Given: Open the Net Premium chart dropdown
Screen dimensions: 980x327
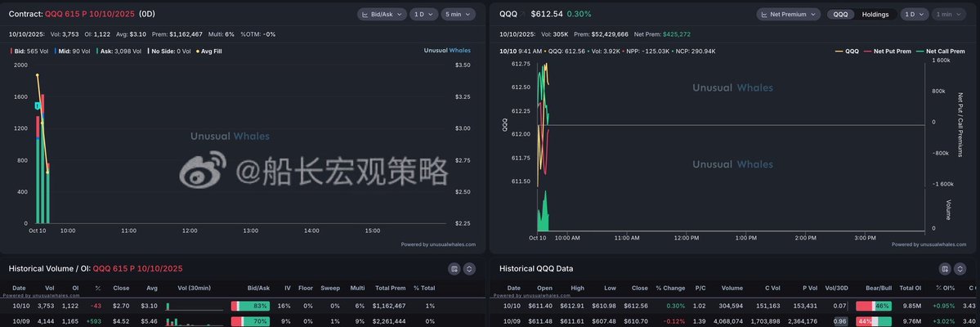Looking at the screenshot, I should (x=788, y=14).
